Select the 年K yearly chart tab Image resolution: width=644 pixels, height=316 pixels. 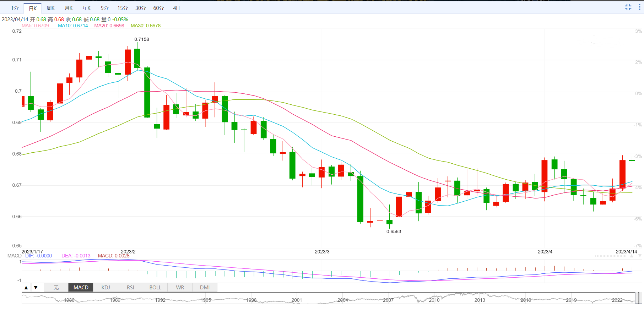tap(86, 8)
